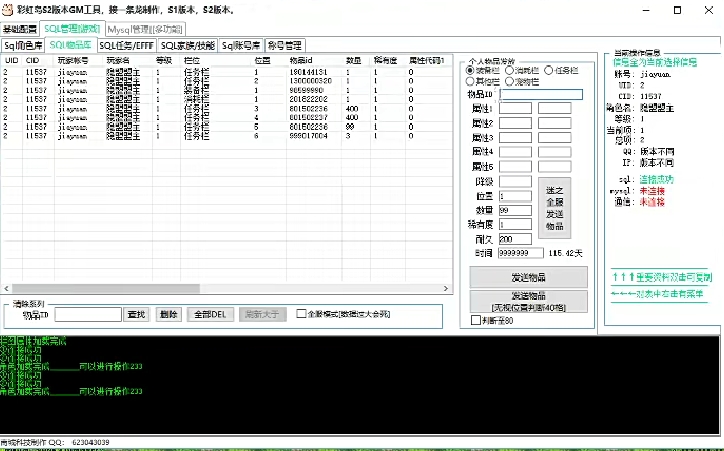The height and width of the screenshot is (451, 724).
Task: Click the 等级 column header
Action: [x=166, y=60]
